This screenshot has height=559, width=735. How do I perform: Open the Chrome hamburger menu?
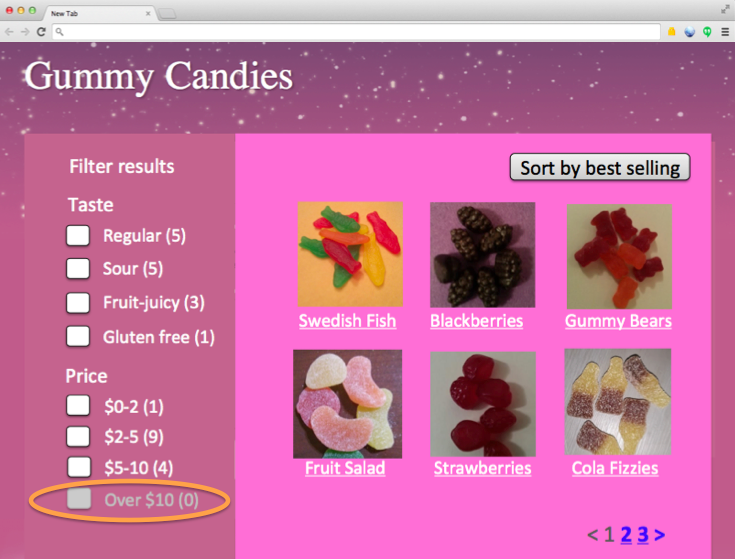click(725, 32)
